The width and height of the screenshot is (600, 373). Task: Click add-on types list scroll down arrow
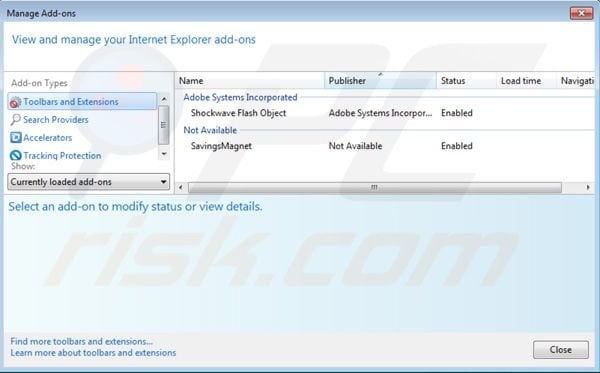pos(164,154)
